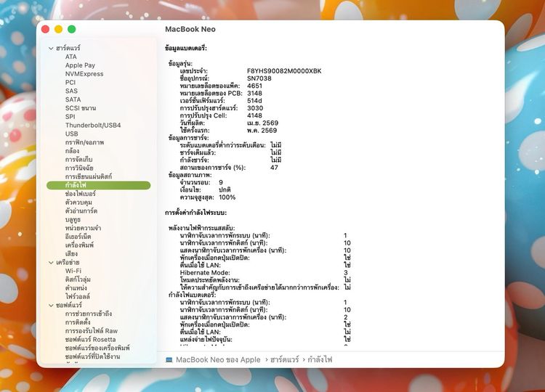Select ซอฟต์แวร์ Rosetta sidebar item
The image size is (545, 392).
tap(90, 339)
